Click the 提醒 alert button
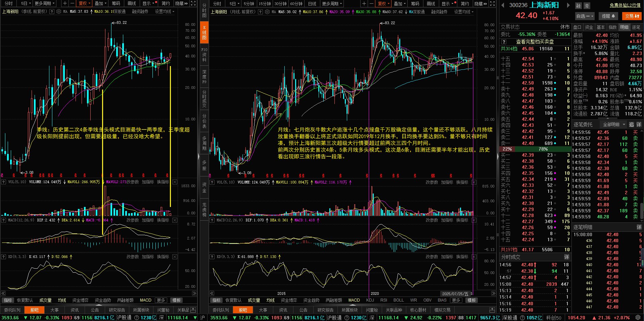 608,16
